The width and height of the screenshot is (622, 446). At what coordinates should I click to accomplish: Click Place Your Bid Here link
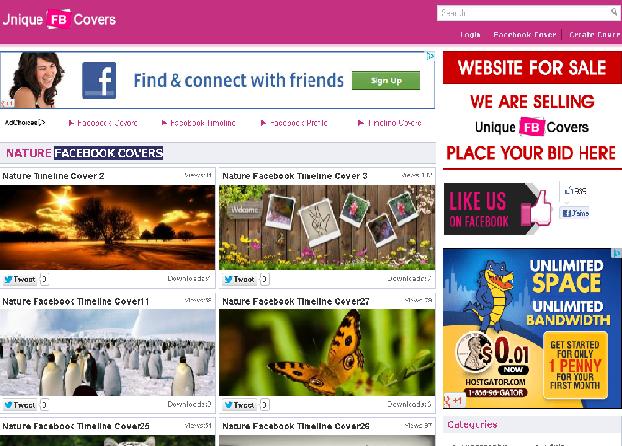[531, 153]
